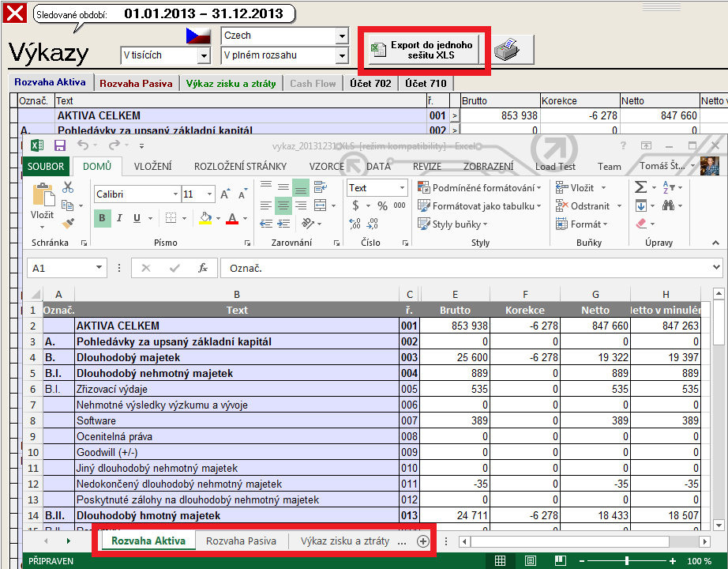Switch to Page Layout view icon
The width and height of the screenshot is (728, 569).
(531, 560)
